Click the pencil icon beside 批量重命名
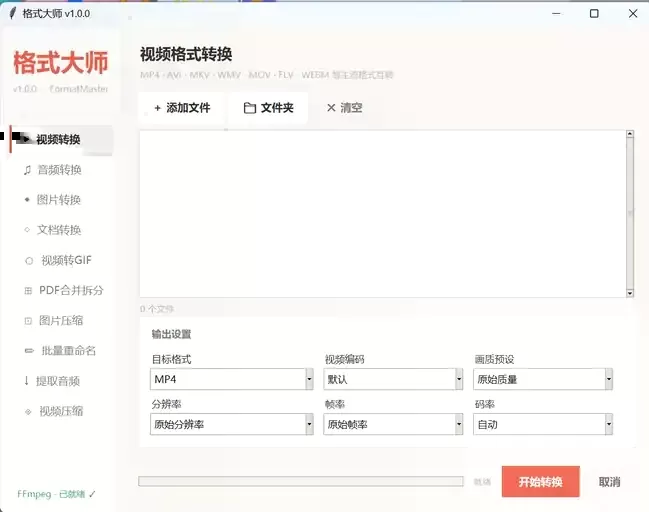 pyautogui.click(x=29, y=351)
